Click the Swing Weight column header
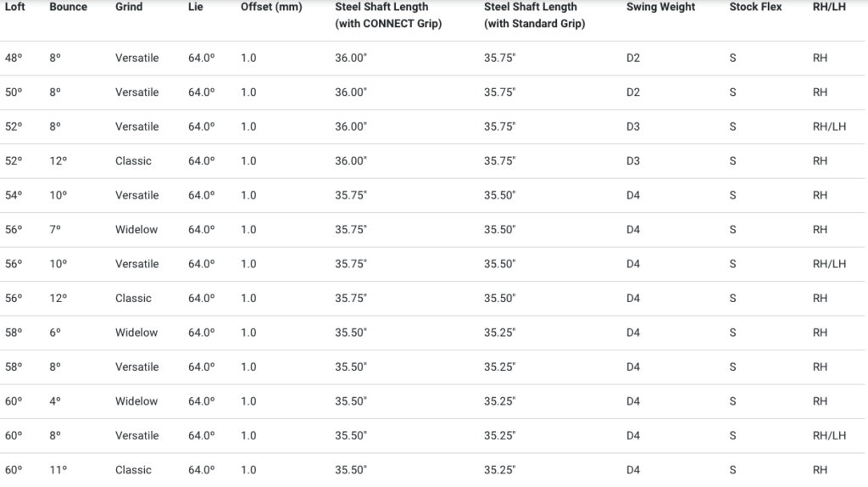This screenshot has height=487, width=868. 660,7
